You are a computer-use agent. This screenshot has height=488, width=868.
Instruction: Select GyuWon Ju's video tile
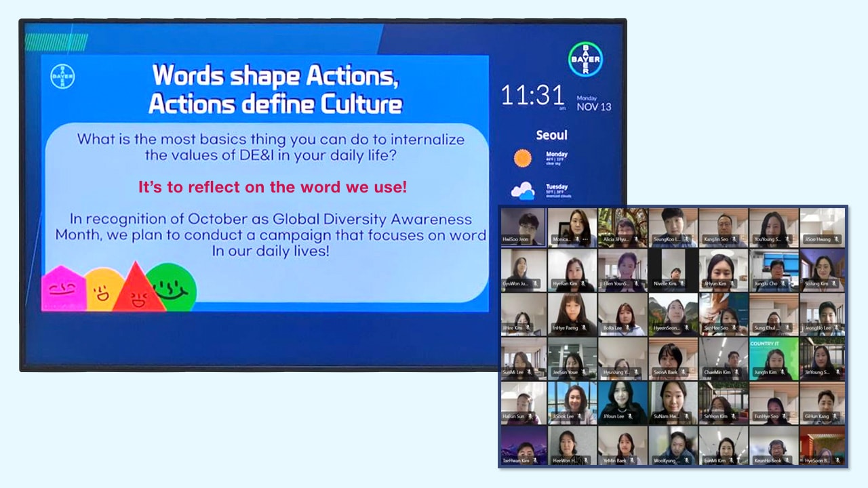pyautogui.click(x=524, y=270)
